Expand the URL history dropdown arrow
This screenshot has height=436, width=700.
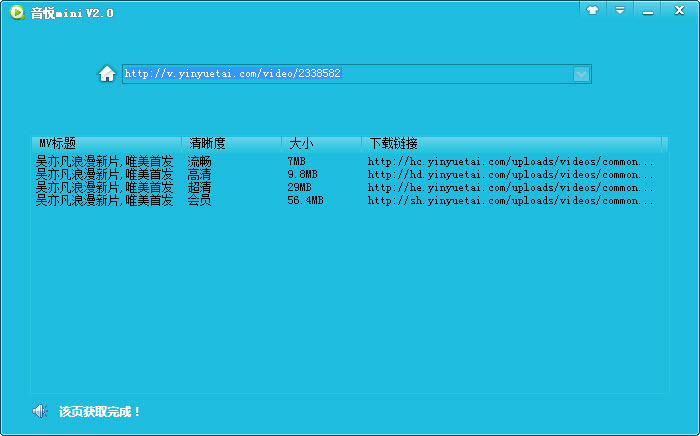click(581, 74)
